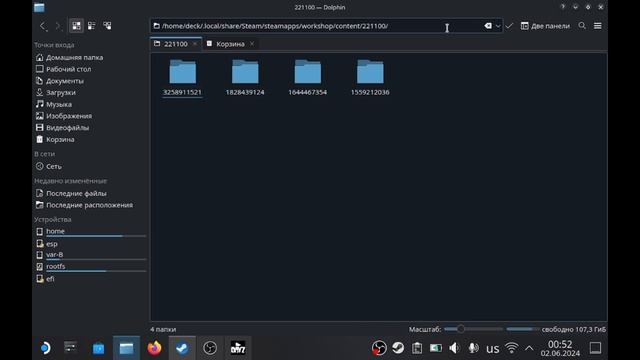The image size is (640, 360).
Task: Open the taskbar settings sliders icon
Action: [x=70, y=348]
